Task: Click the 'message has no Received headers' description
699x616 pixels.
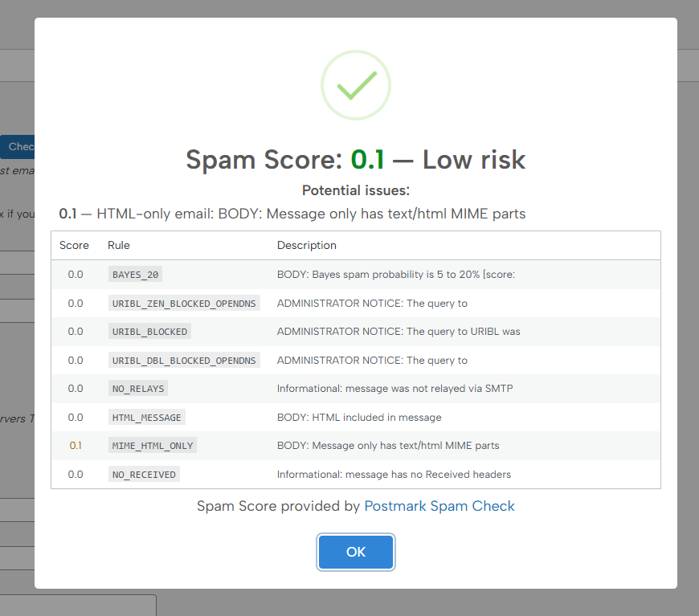Action: tap(394, 475)
